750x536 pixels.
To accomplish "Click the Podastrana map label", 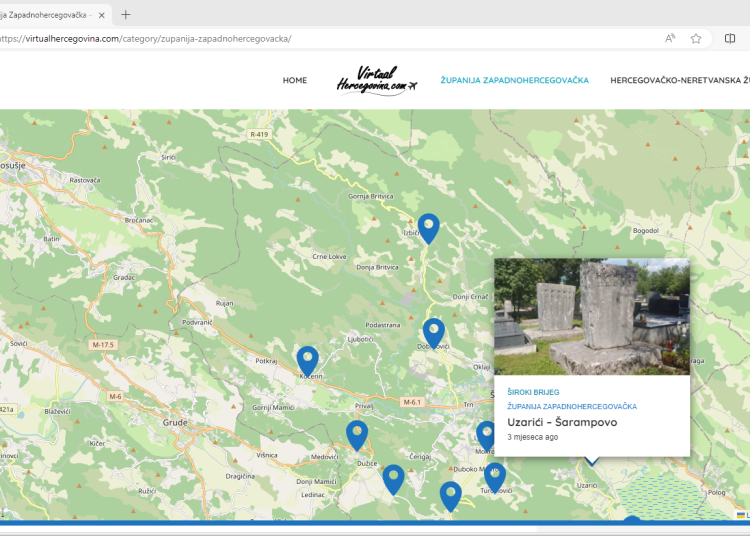I will (x=383, y=325).
